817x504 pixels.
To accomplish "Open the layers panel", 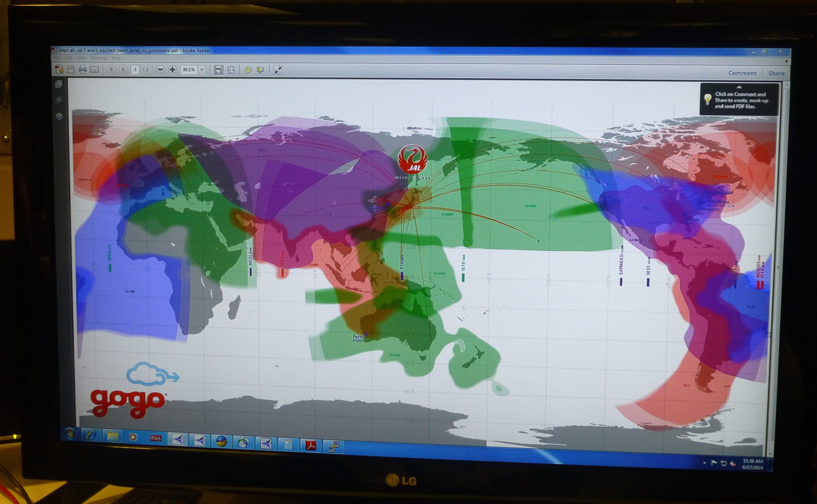I will point(59,116).
